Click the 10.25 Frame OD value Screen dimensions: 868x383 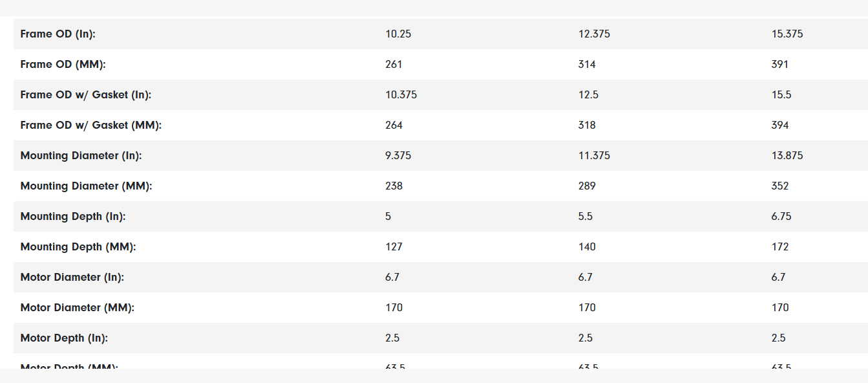398,34
